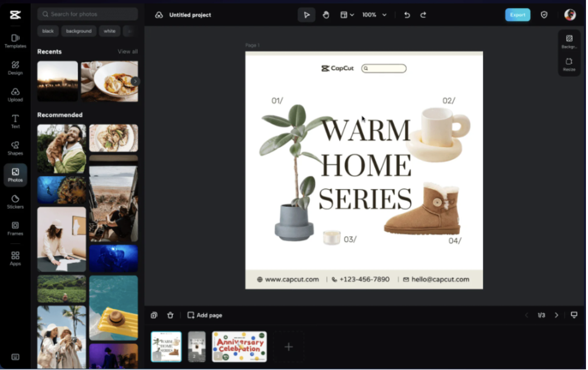This screenshot has width=588, height=370.
Task: Select the Anniversary Celebration page thumbnail
Action: point(239,347)
